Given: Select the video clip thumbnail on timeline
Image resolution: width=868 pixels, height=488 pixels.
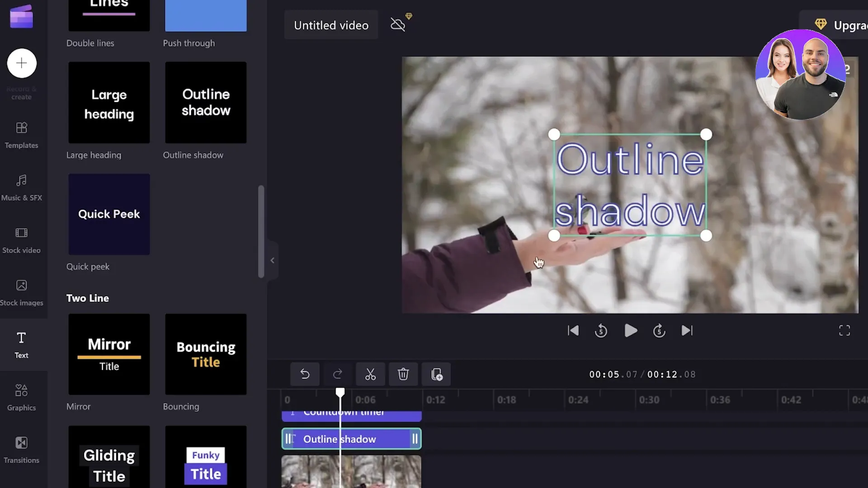Looking at the screenshot, I should click(x=351, y=471).
